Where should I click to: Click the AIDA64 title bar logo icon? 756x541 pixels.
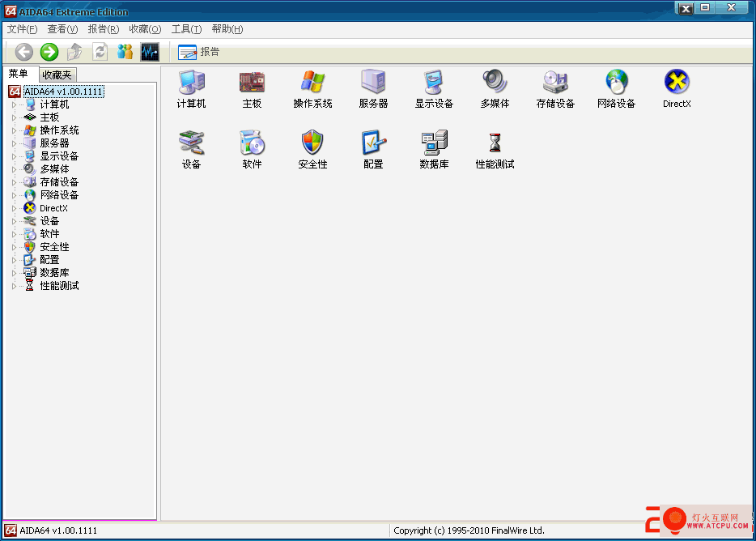point(11,11)
